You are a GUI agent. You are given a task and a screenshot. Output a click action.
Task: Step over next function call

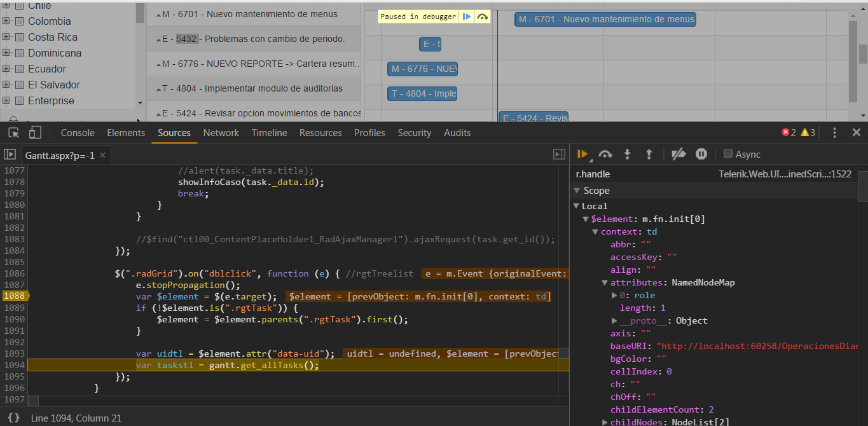tap(605, 154)
